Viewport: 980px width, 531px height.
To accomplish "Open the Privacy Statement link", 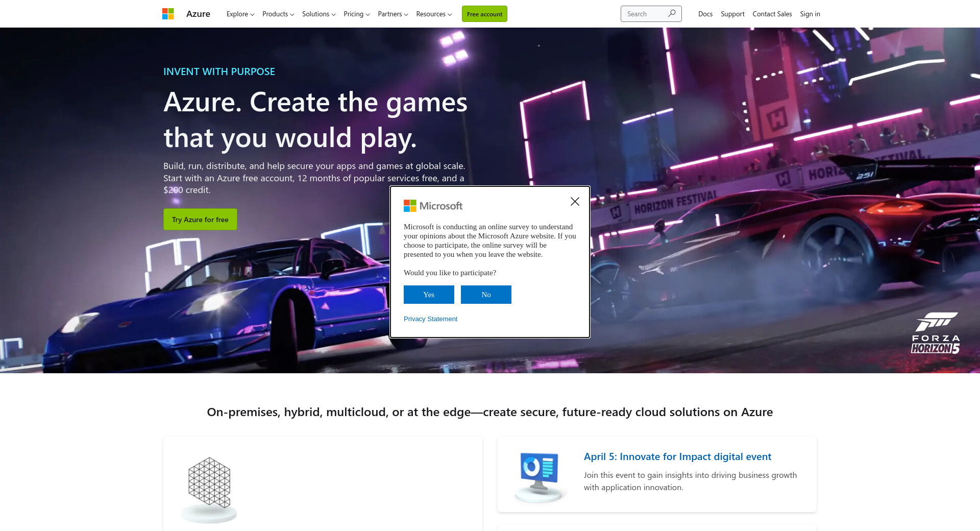I will (430, 319).
